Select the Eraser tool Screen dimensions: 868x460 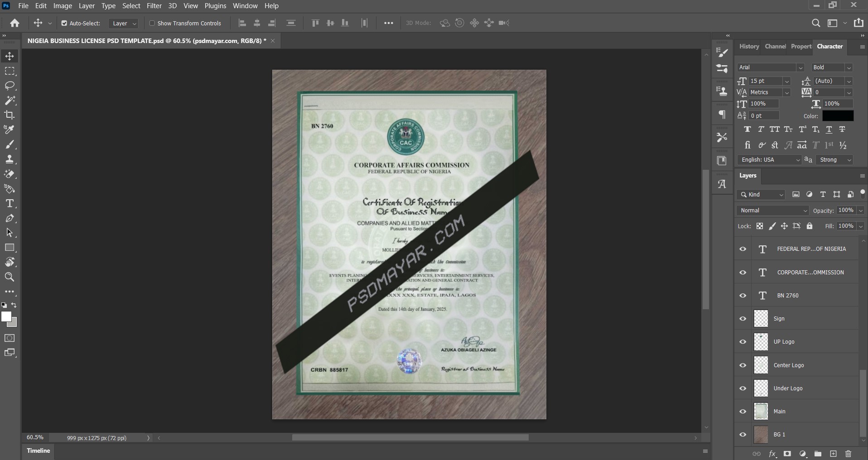(x=10, y=174)
